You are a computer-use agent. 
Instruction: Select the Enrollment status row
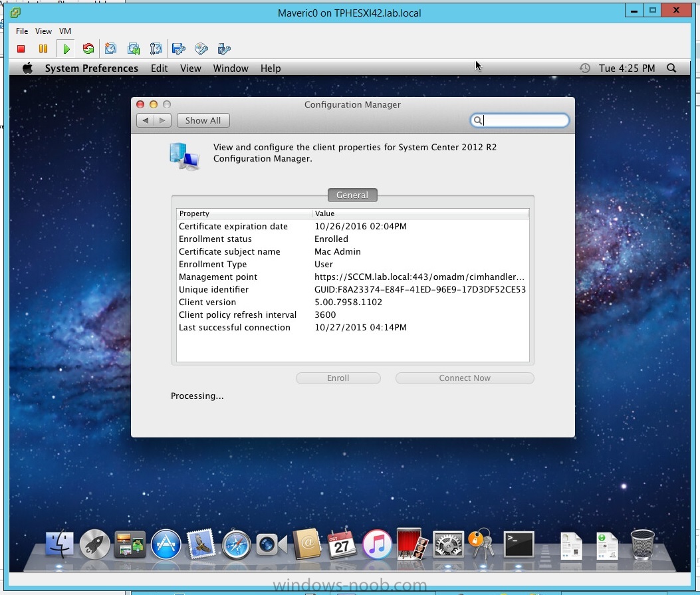353,239
